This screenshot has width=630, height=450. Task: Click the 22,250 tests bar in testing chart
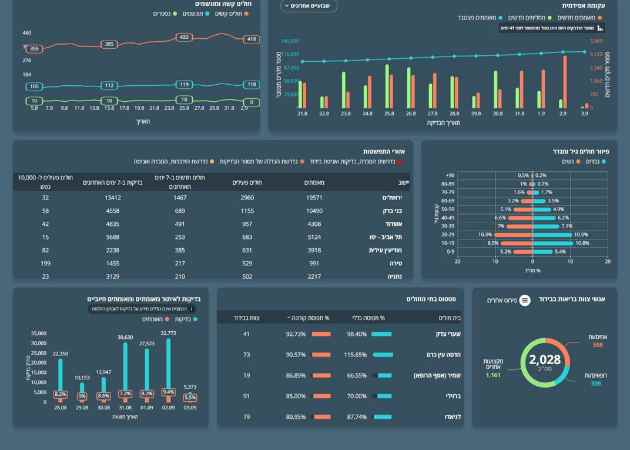click(x=60, y=375)
